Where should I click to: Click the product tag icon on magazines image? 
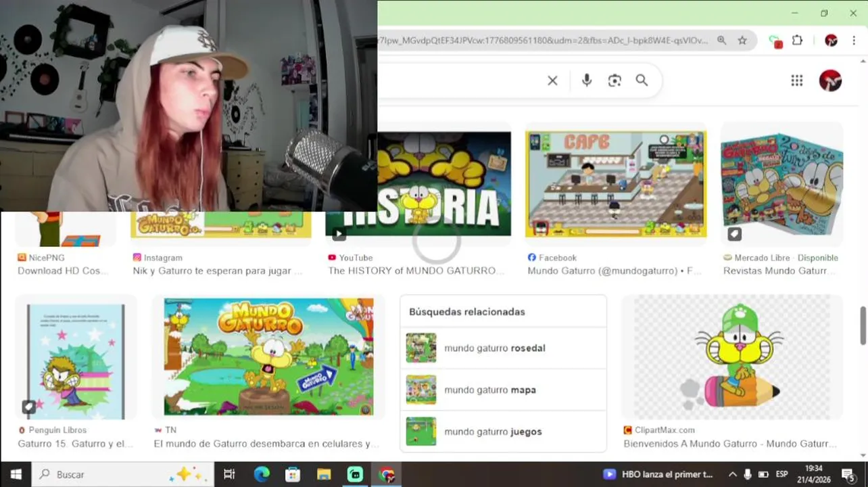(734, 234)
